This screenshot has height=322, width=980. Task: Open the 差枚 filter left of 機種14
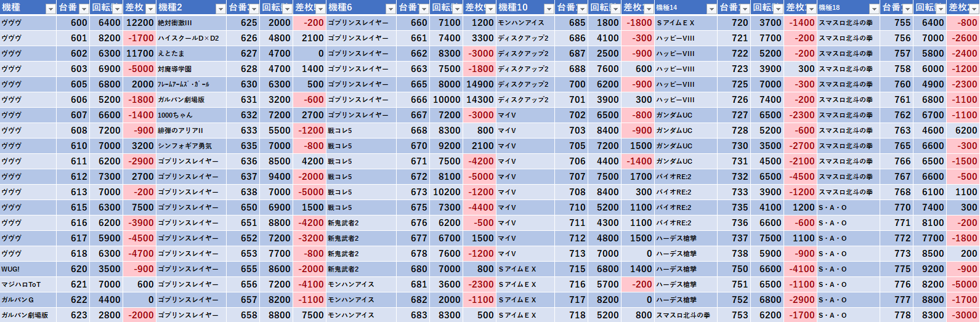pyautogui.click(x=649, y=9)
